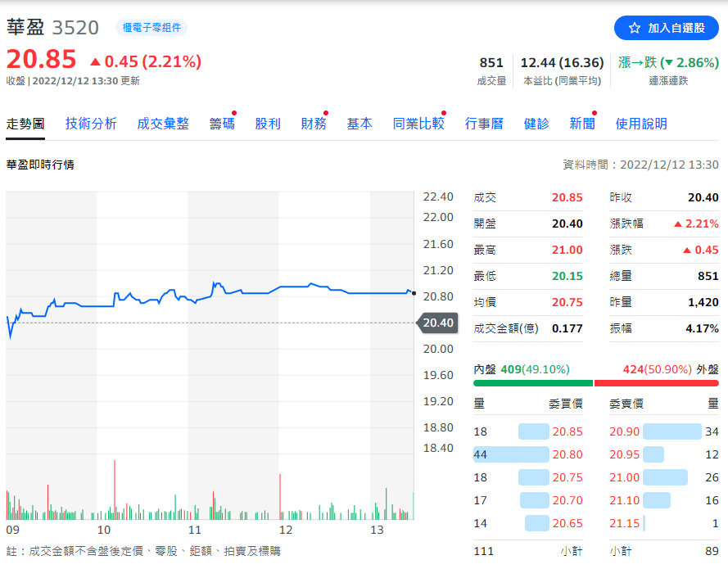Open the 行事曆 tab
The image size is (728, 569).
(484, 124)
